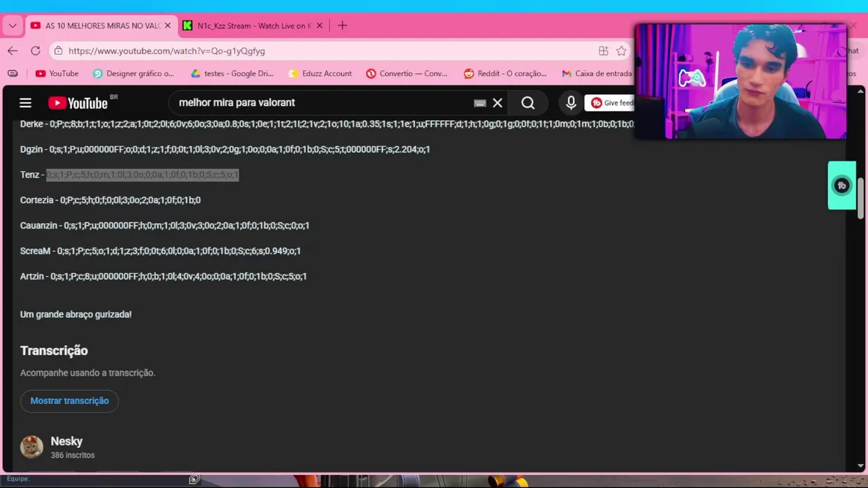Screen dimensions: 868x488
Task: Click the Mostrar transcrição button
Action: pos(69,401)
